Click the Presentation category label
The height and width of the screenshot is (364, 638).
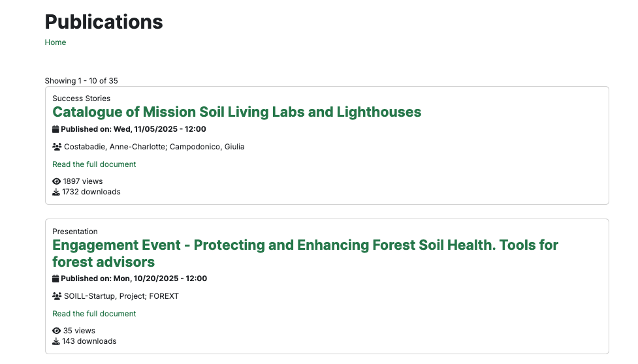(75, 232)
